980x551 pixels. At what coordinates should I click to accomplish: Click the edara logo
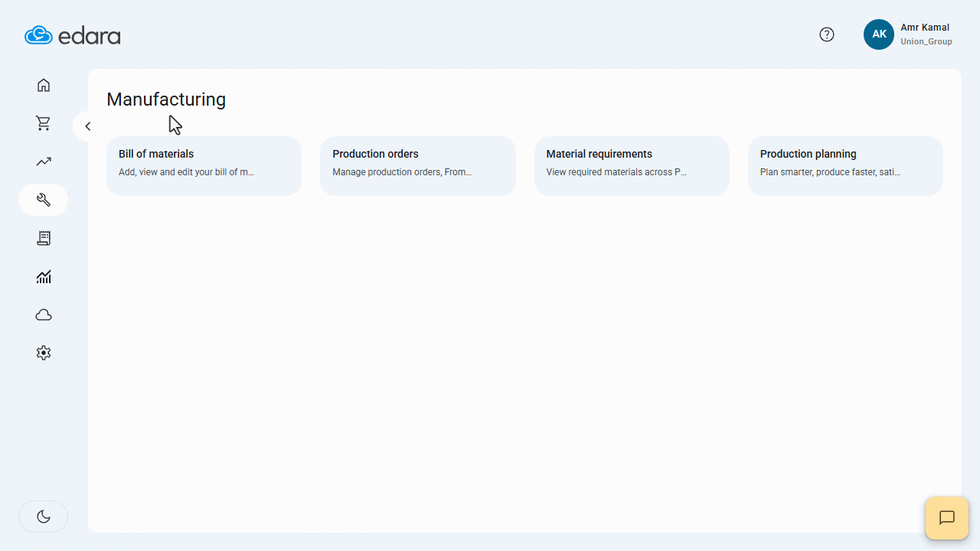tap(73, 35)
